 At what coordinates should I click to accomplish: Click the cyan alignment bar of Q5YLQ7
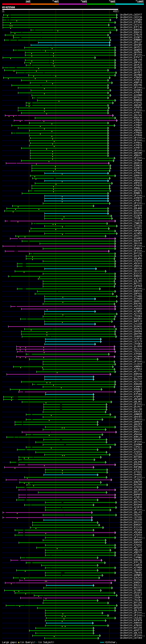tap(74, 43)
